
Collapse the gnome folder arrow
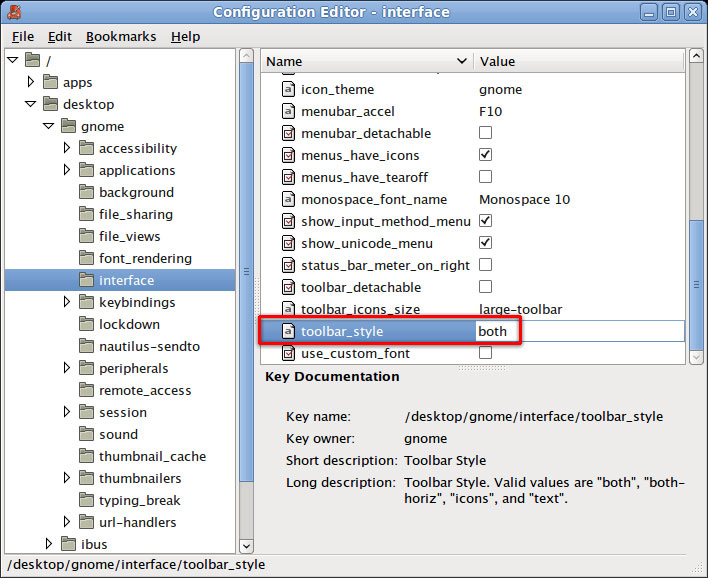(49, 126)
